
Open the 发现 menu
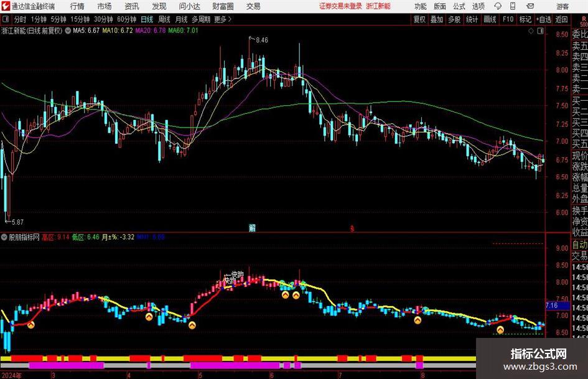point(159,6)
